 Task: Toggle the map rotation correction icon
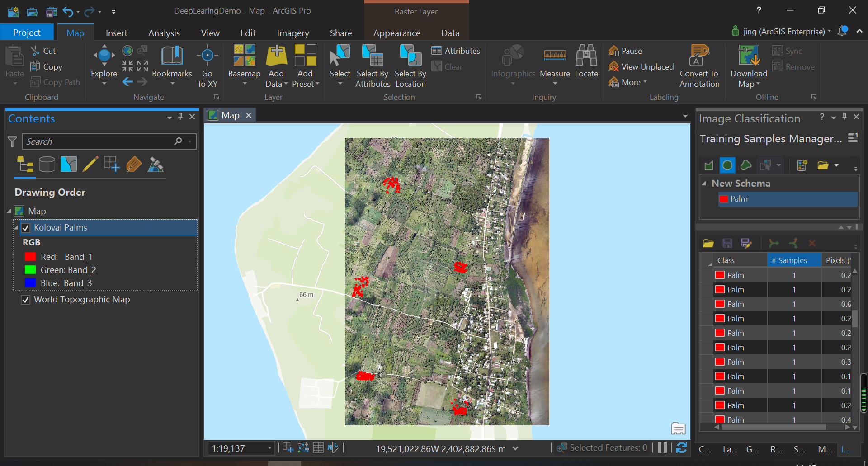coord(333,447)
